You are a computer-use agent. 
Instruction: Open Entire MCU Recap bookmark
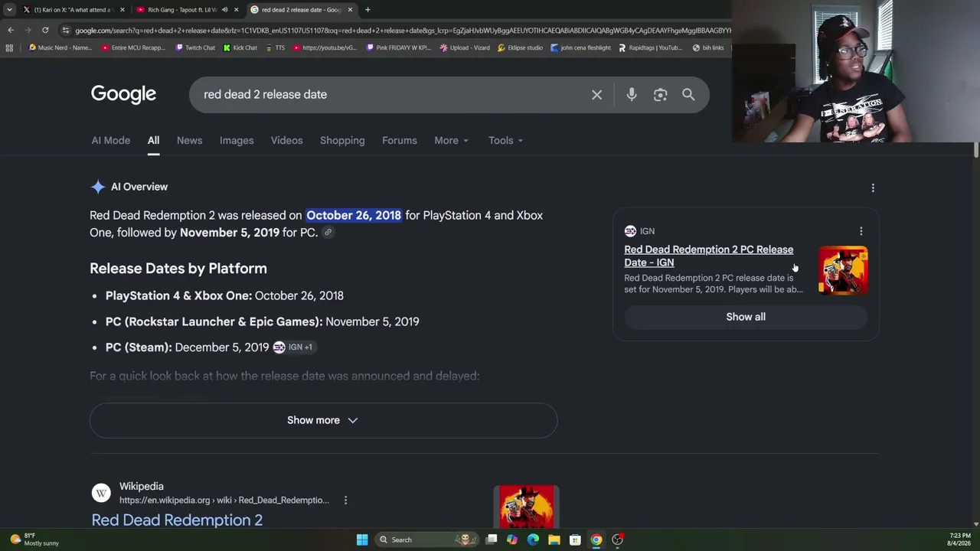133,47
